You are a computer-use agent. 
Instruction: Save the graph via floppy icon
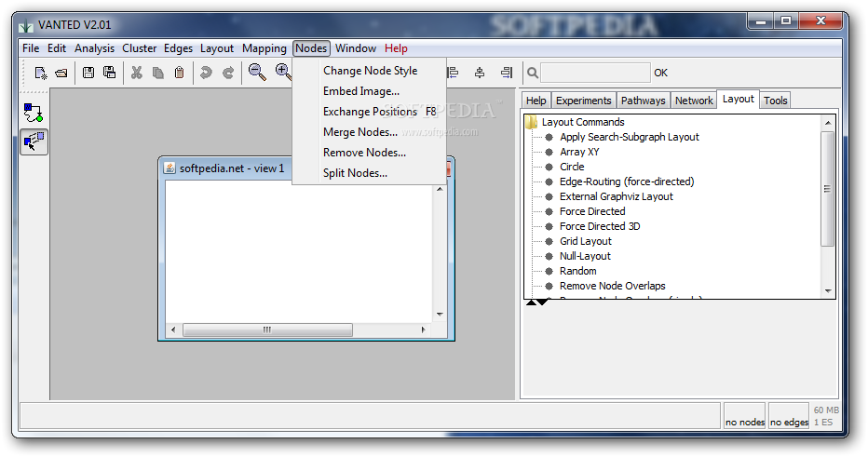click(88, 72)
